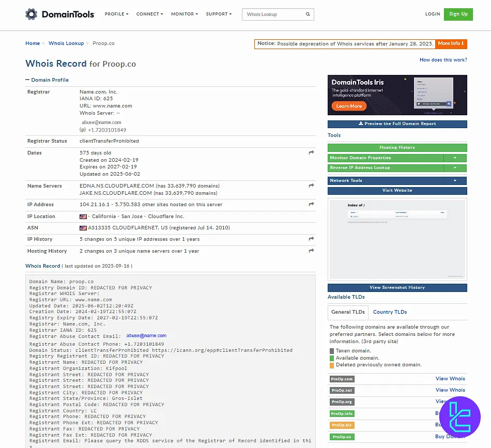Expand Reverse IP Address Lookup dropdown arrow
Image resolution: width=491 pixels, height=448 pixels.
coord(455,168)
